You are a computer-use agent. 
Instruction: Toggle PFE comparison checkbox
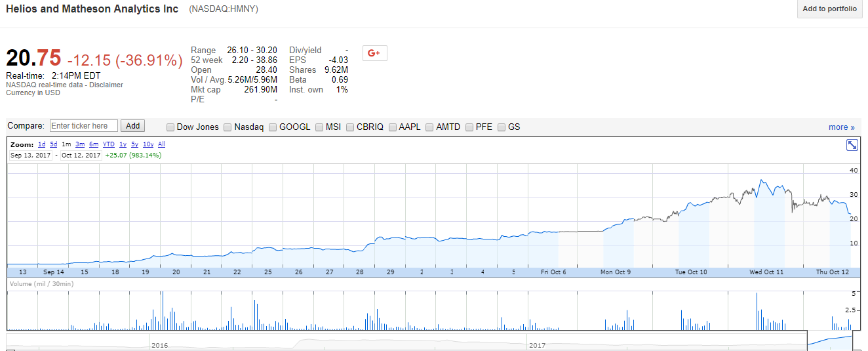click(x=469, y=127)
